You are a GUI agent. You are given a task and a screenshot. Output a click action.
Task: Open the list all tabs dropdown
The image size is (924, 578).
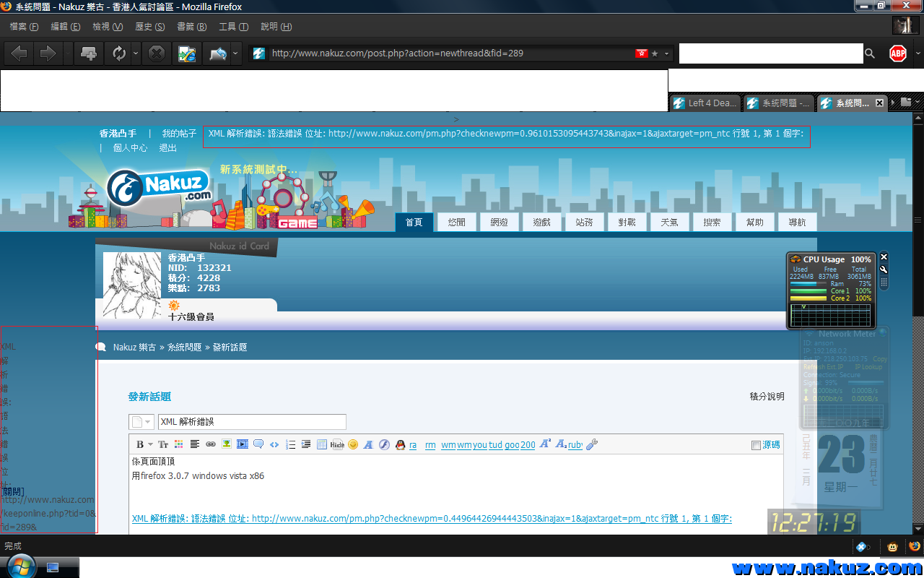click(918, 103)
